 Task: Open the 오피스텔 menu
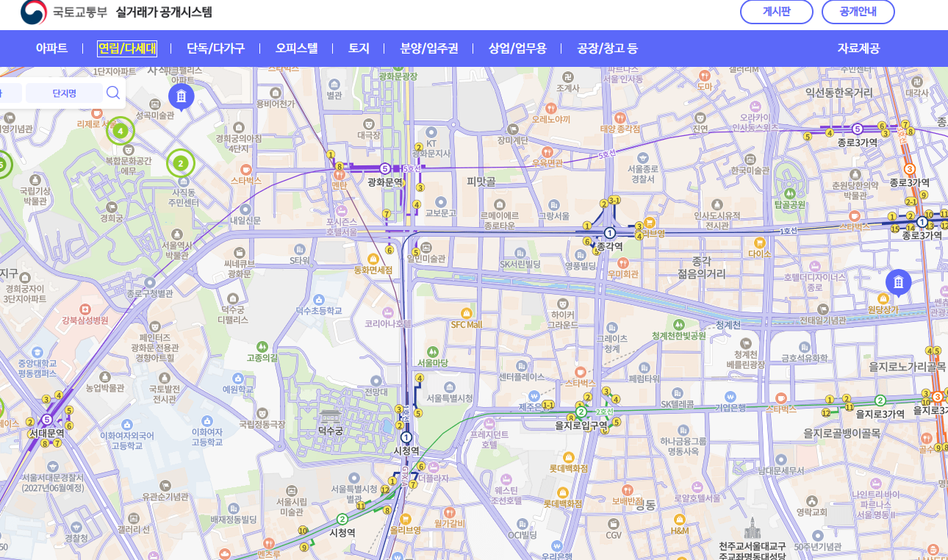pos(297,49)
